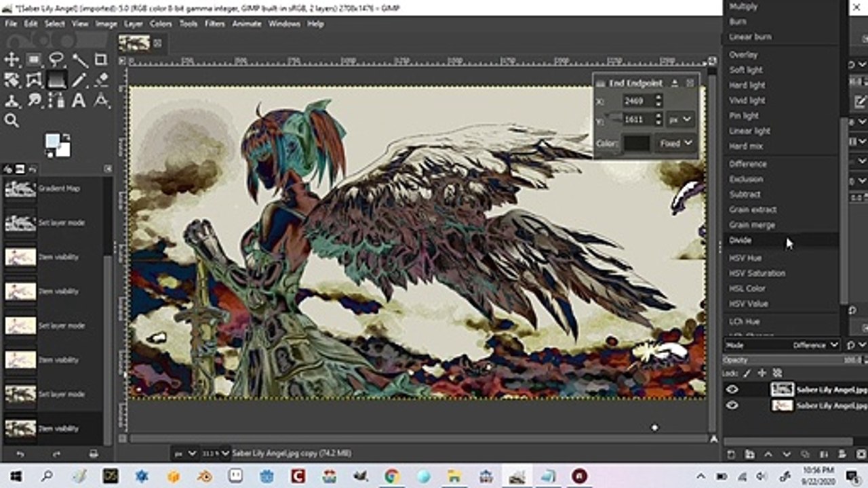Hide the top Saber Lily Angel layer

click(732, 390)
